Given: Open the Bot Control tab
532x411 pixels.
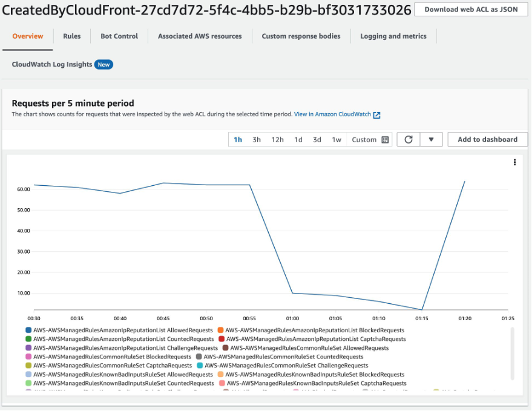Looking at the screenshot, I should [119, 36].
